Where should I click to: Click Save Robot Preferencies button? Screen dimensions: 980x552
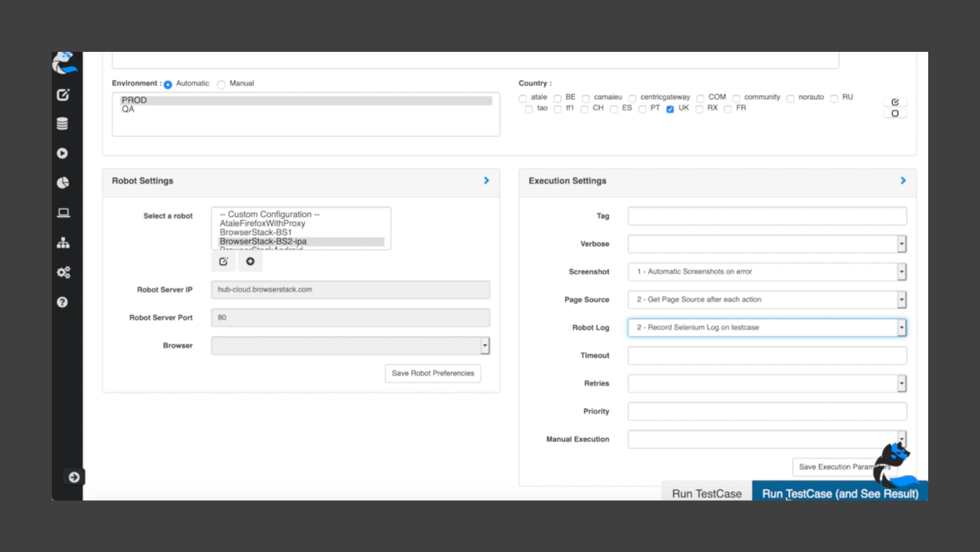click(433, 373)
